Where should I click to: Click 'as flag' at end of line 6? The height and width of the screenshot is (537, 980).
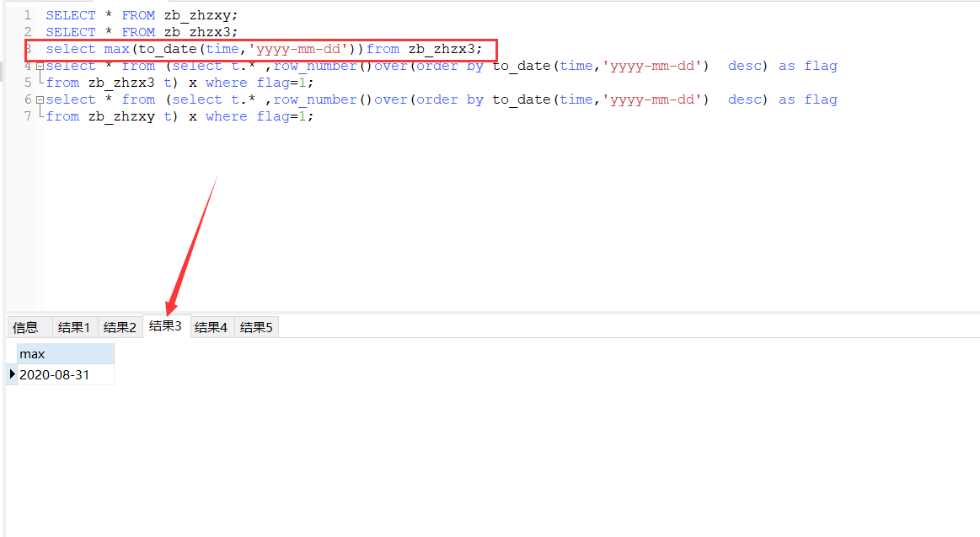pos(807,99)
